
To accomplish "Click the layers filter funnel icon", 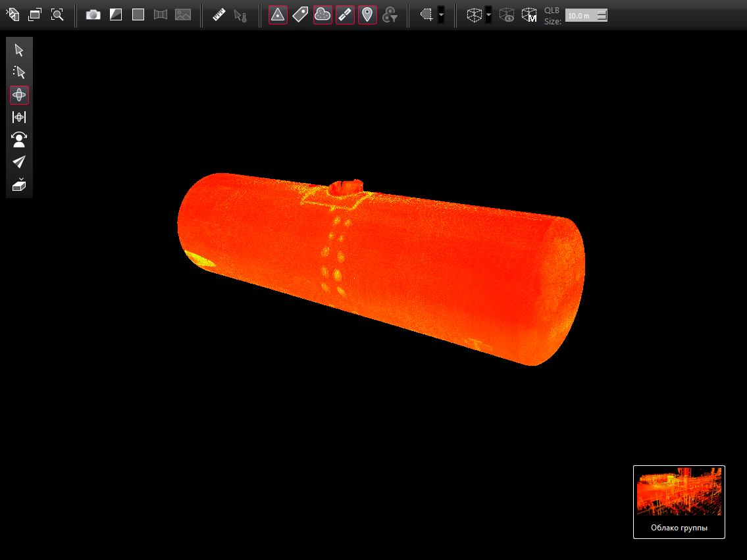I will click(390, 14).
